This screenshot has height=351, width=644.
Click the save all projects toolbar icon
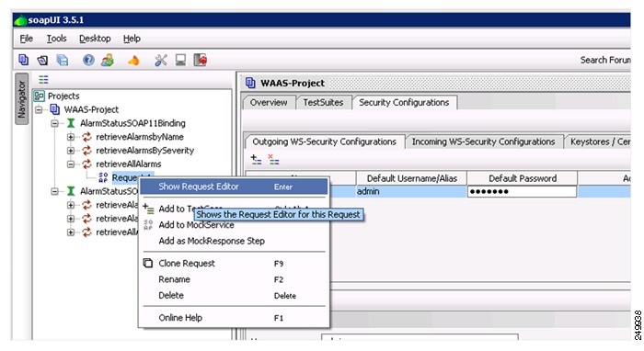coord(62,61)
